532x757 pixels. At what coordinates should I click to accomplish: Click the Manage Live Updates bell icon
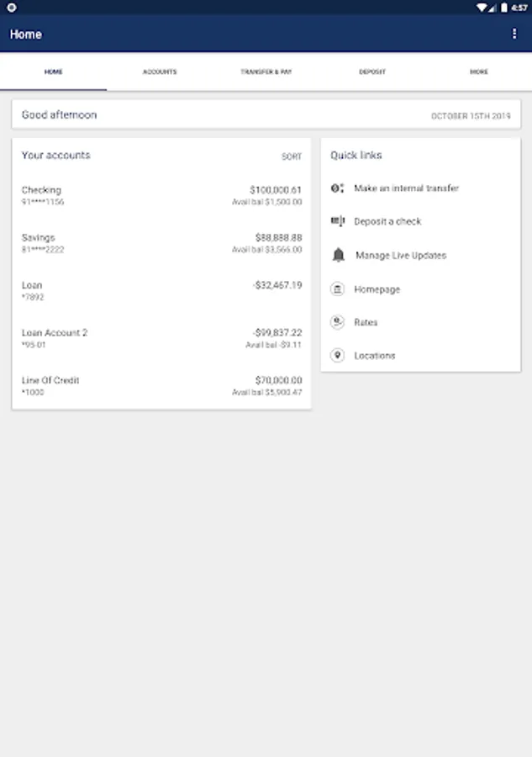point(338,255)
